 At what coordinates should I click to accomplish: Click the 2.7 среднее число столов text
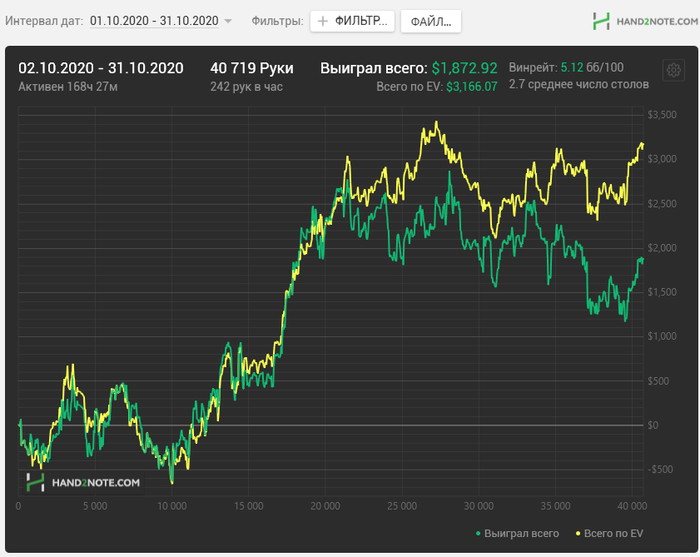coord(579,84)
